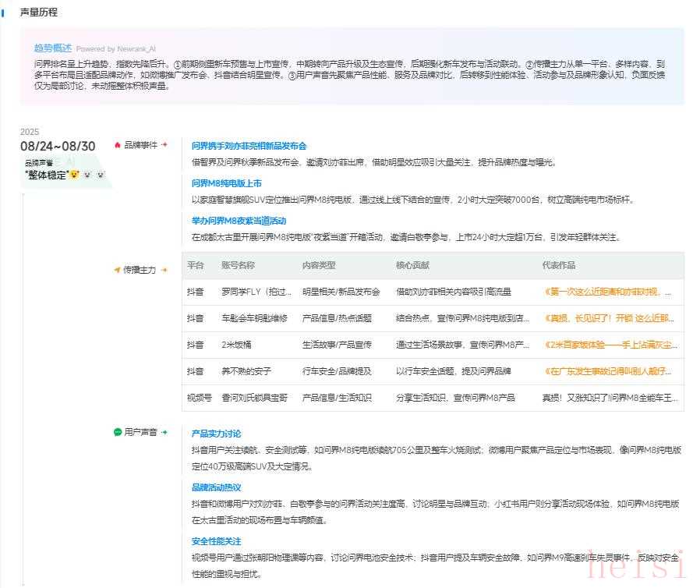Select the account cell 香河刘氏锁具宝哥

254,398
